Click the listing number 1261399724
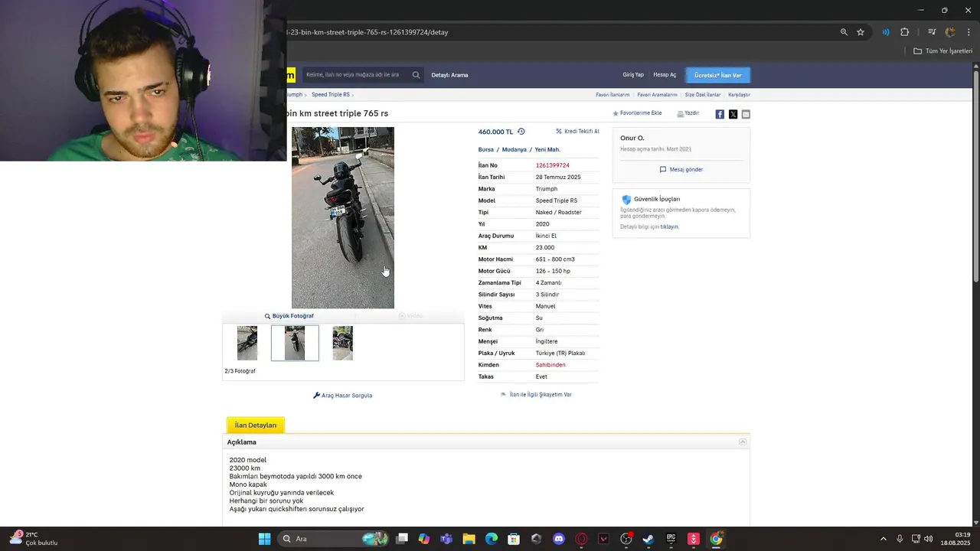 (x=552, y=165)
